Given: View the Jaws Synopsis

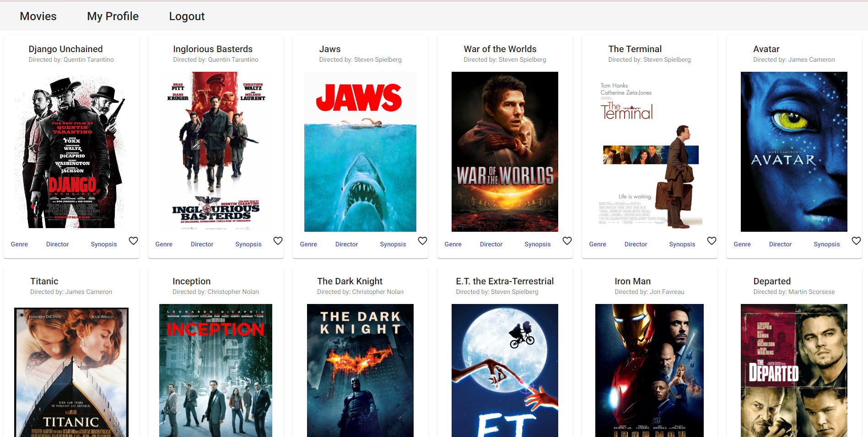Looking at the screenshot, I should click(x=393, y=244).
